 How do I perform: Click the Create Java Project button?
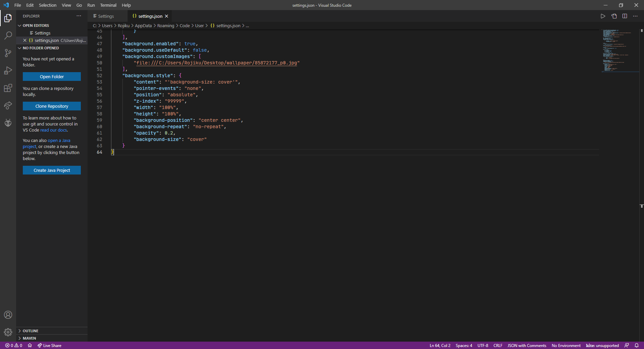[52, 170]
